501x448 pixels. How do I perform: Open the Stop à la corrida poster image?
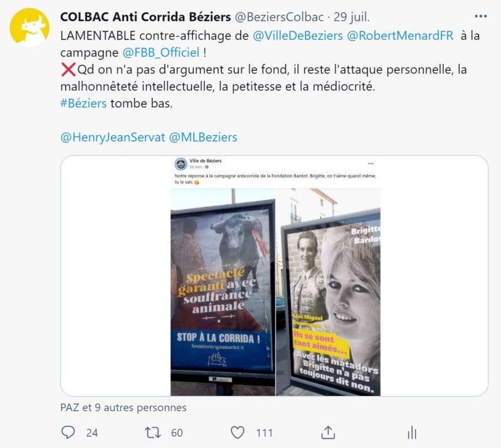coord(223,292)
